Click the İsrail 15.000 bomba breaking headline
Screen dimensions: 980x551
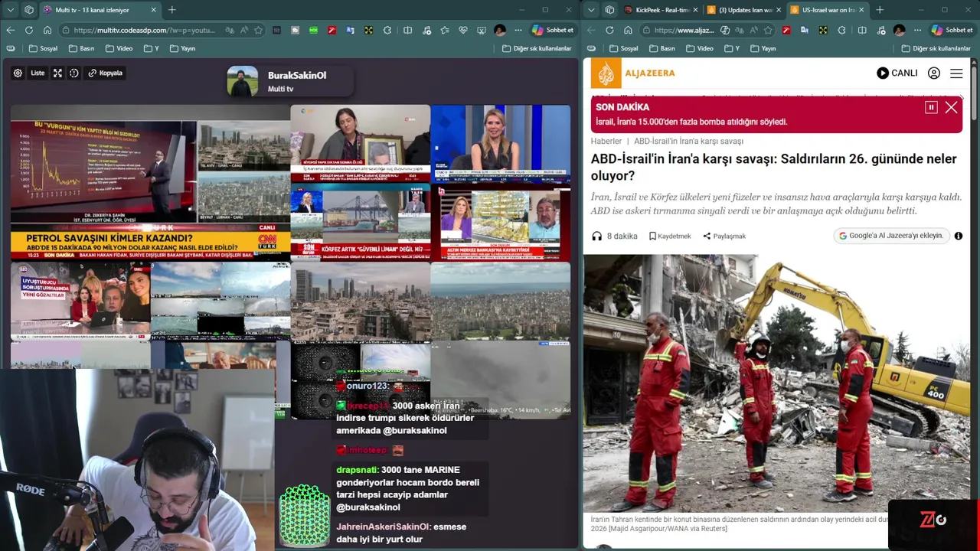point(691,122)
